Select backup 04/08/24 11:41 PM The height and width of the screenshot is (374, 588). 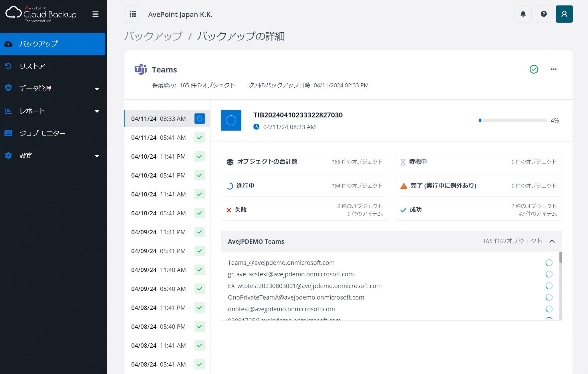[167, 308]
